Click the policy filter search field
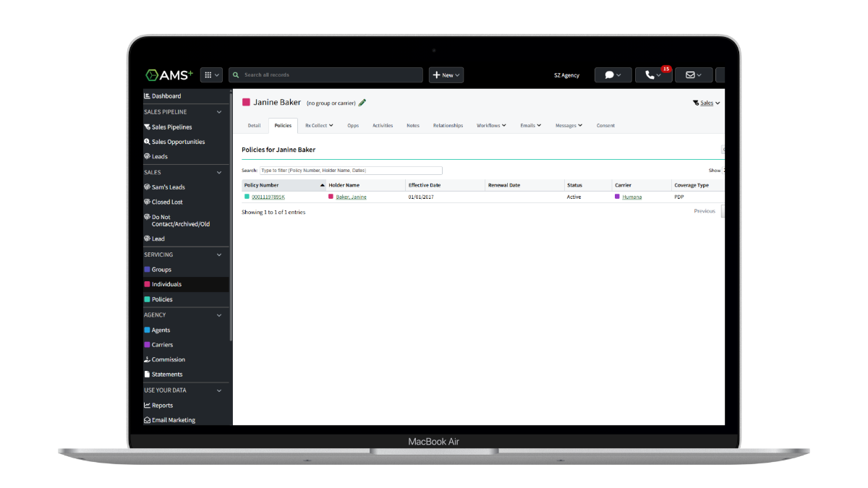The image size is (868, 488). 352,170
